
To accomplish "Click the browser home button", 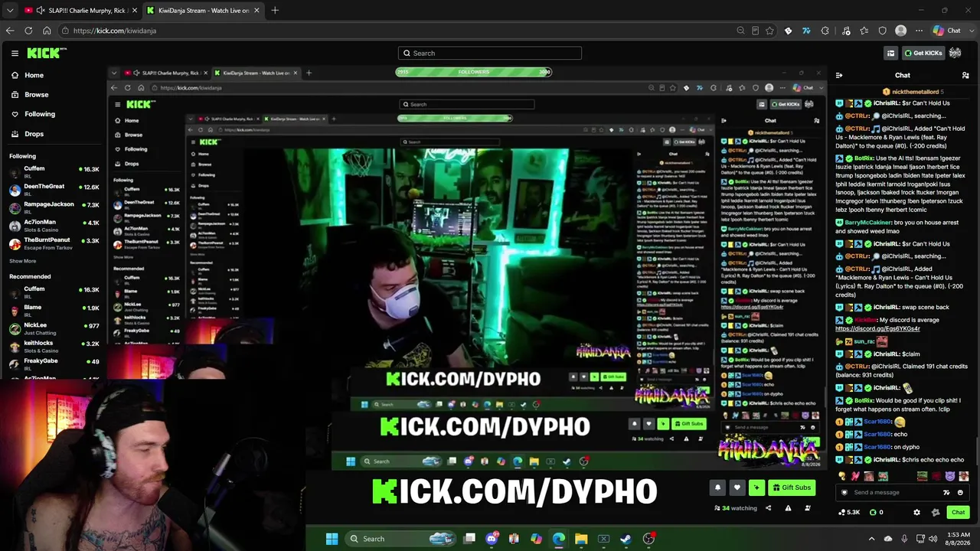I will point(47,31).
